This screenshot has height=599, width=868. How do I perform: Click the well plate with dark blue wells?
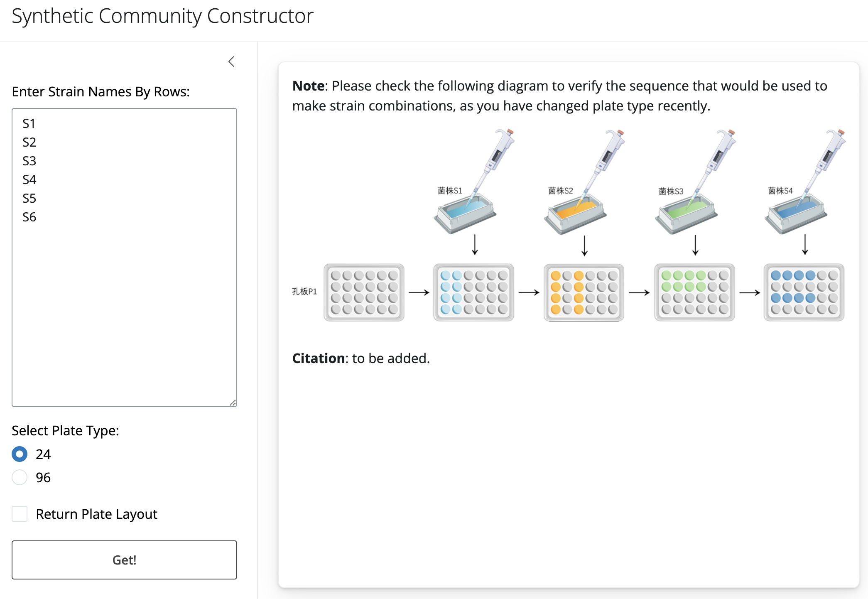[804, 292]
